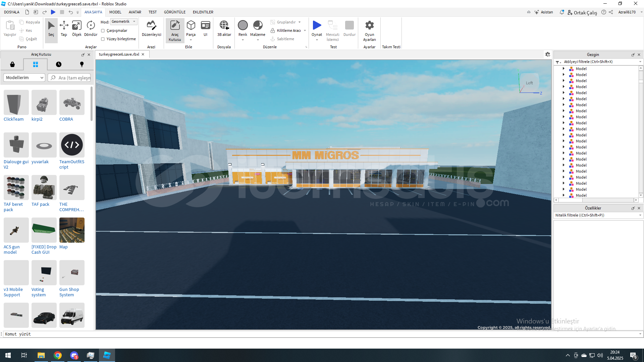This screenshot has height=362, width=644.
Task: Open the Renk color swatch
Action: click(243, 25)
